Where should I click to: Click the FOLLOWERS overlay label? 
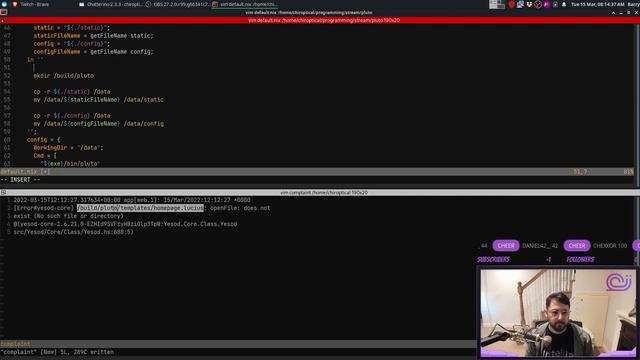580,259
